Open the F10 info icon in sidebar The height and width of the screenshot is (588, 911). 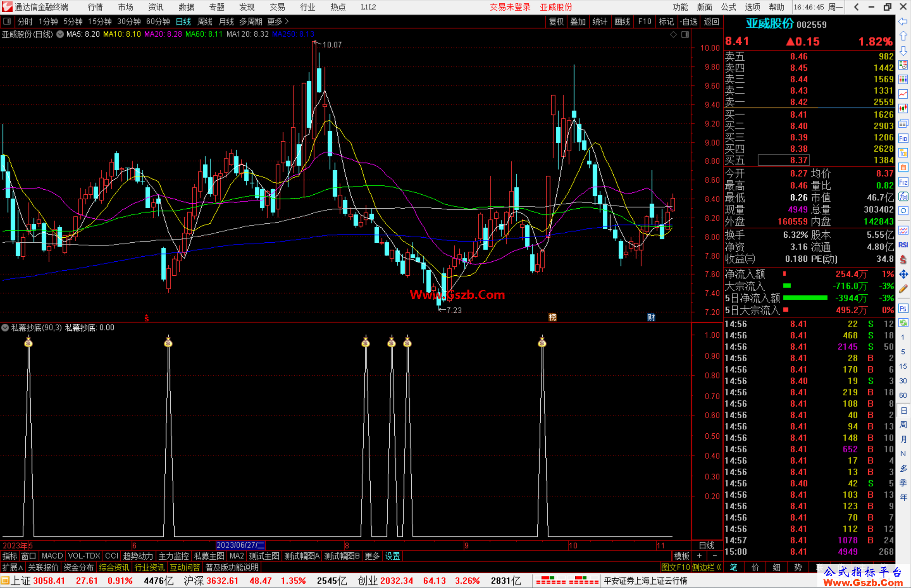point(903,138)
